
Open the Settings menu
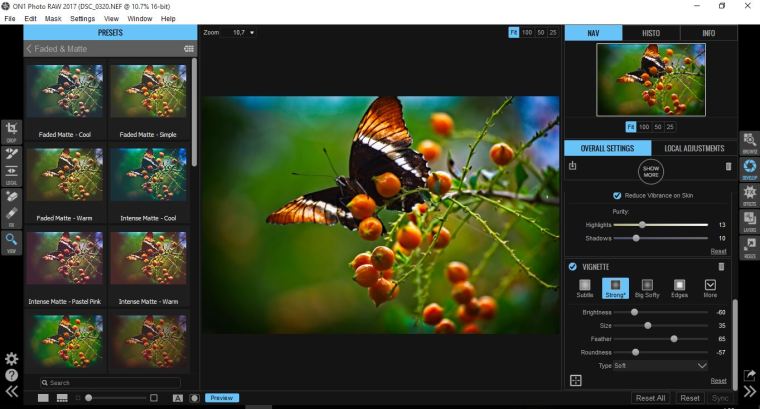82,18
